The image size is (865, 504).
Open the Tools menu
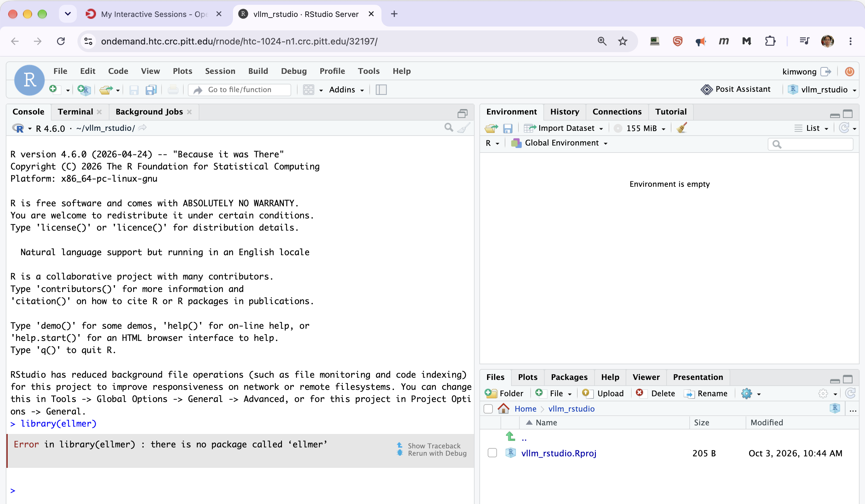pyautogui.click(x=369, y=71)
